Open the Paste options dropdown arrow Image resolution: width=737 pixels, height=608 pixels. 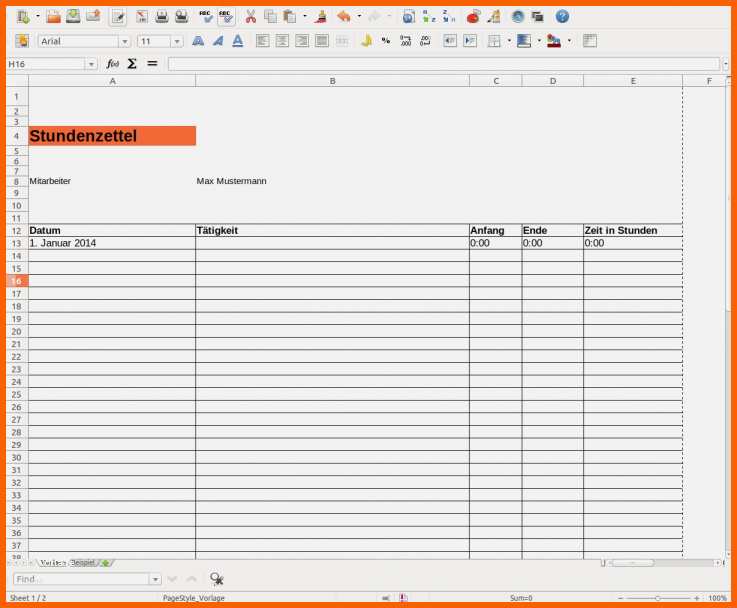coord(305,16)
